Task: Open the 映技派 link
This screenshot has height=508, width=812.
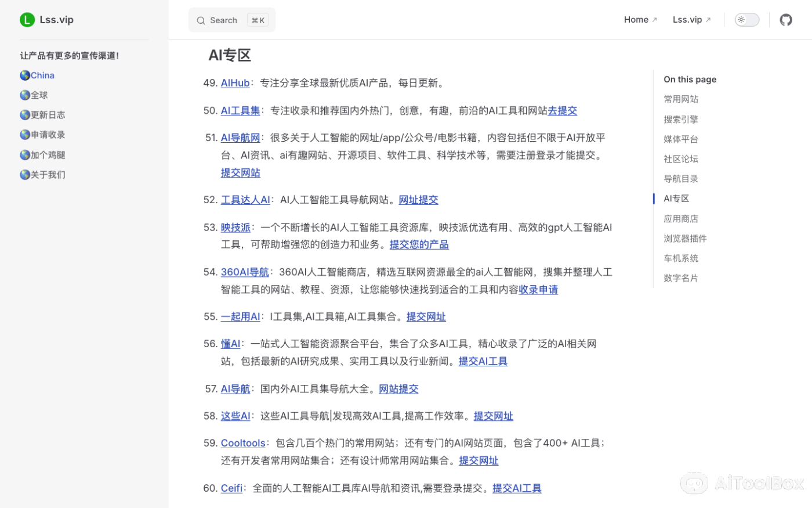Action: pyautogui.click(x=235, y=227)
